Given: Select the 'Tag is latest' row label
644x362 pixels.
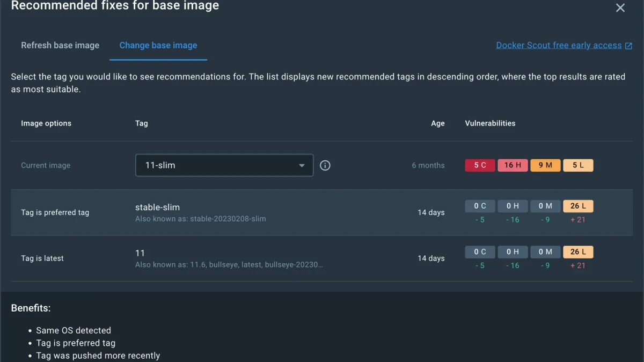Looking at the screenshot, I should pyautogui.click(x=42, y=258).
